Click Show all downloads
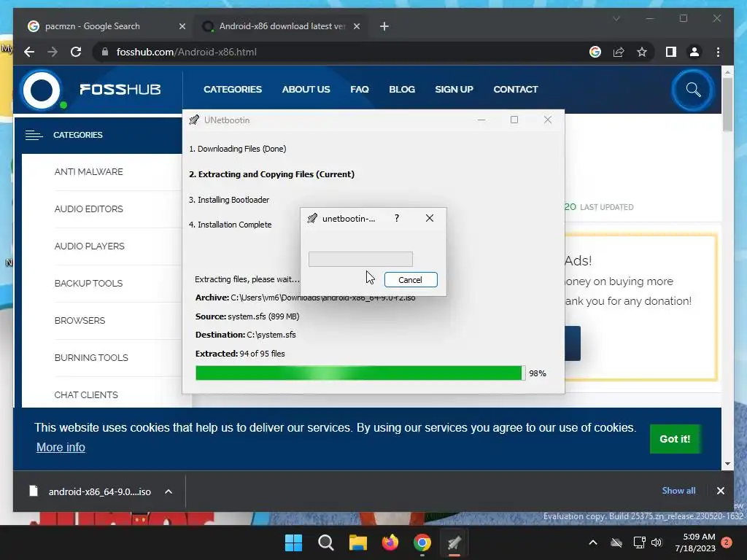747x560 pixels. tap(678, 491)
